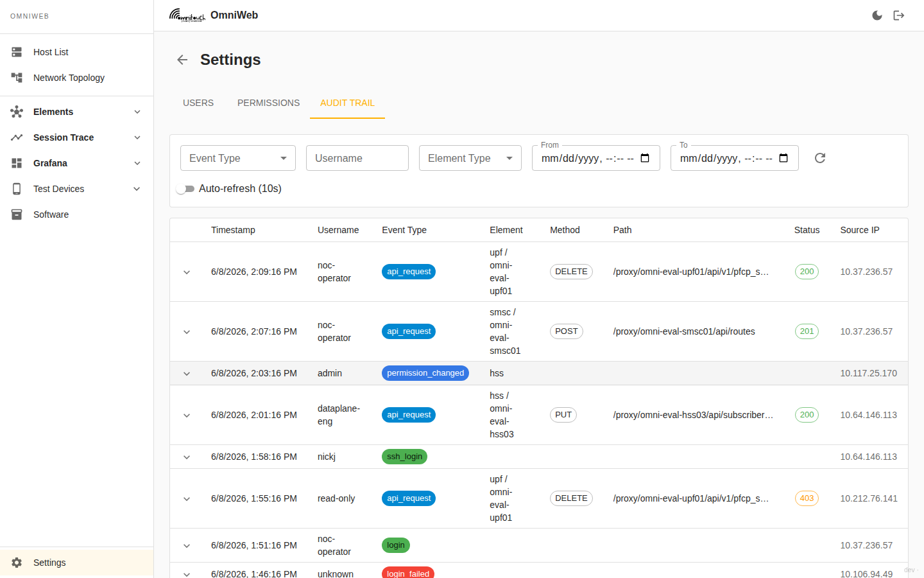Click the Settings gear icon
Screen dimensions: 924x578
(x=17, y=563)
